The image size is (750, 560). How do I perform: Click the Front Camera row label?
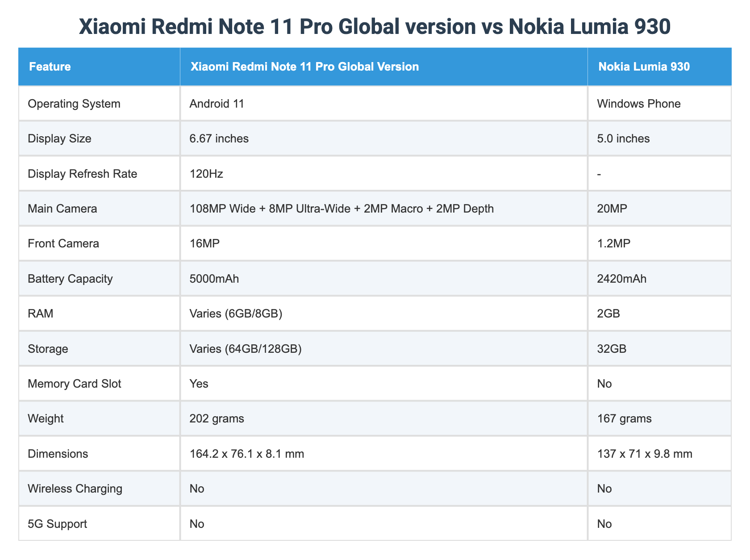point(63,243)
